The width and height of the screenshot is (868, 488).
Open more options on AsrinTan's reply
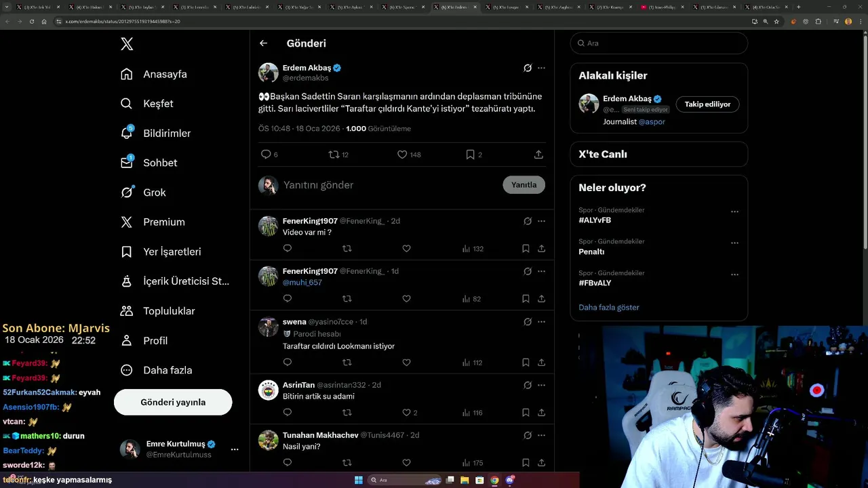[x=541, y=385]
